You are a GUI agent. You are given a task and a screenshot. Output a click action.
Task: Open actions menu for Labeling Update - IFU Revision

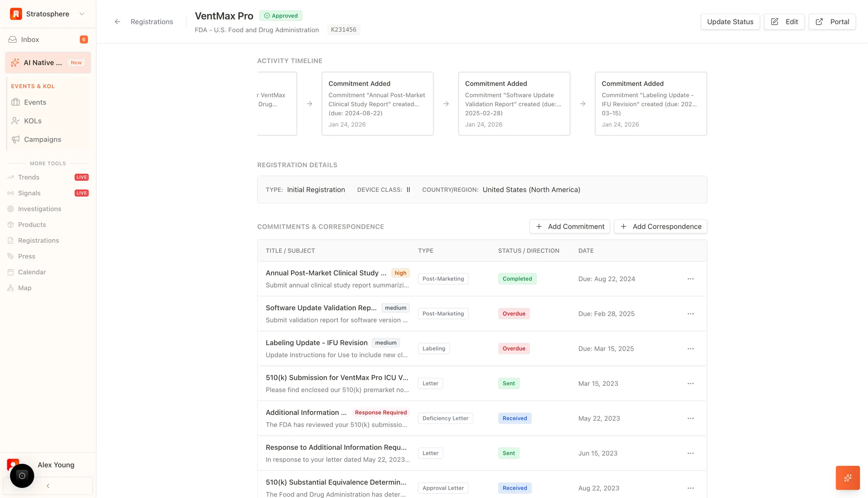coord(690,349)
